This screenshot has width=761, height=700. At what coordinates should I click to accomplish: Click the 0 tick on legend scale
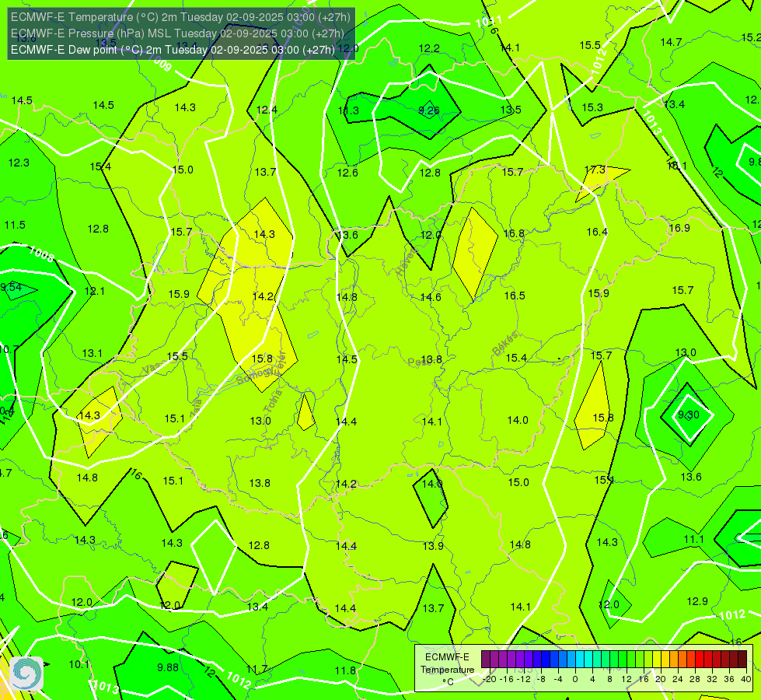575,679
